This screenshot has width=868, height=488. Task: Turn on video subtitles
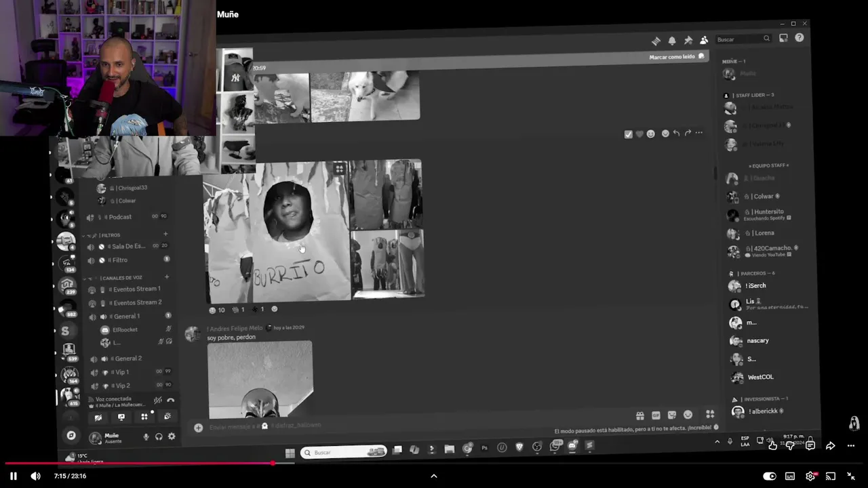click(790, 476)
